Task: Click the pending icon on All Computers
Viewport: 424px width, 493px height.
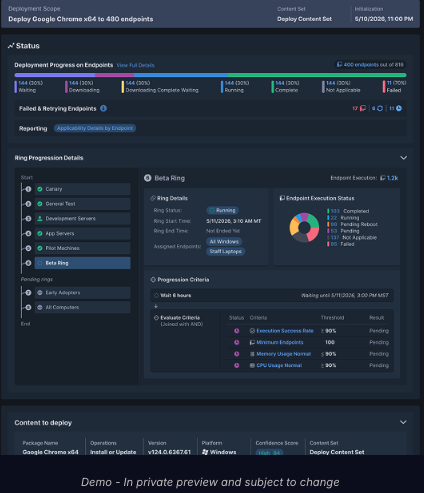Action: [x=40, y=307]
